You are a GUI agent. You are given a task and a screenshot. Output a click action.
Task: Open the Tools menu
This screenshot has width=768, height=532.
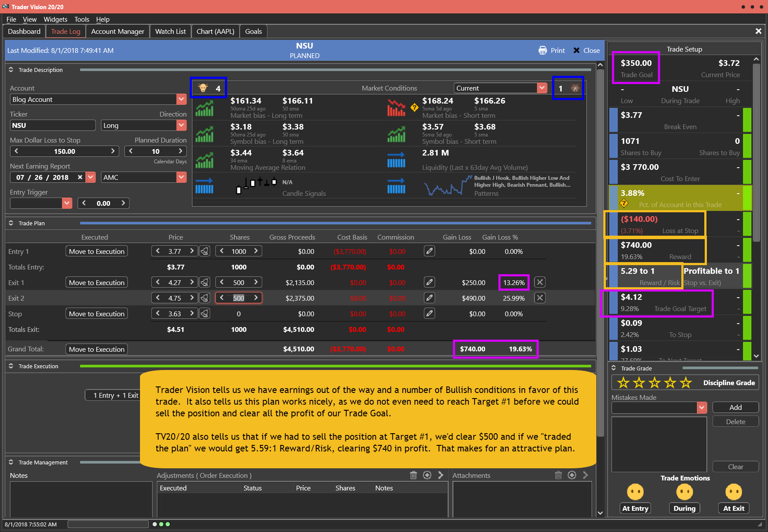pos(81,19)
